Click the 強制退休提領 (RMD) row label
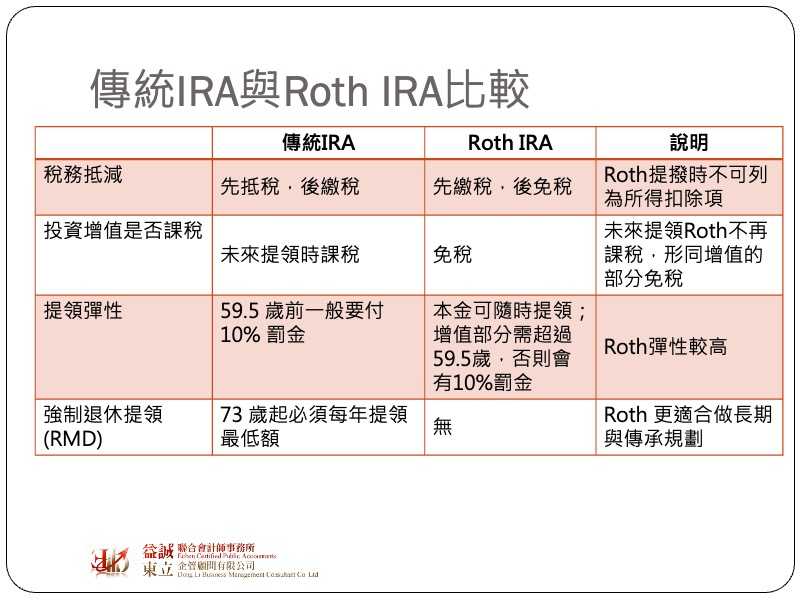800x600 pixels. [x=102, y=426]
